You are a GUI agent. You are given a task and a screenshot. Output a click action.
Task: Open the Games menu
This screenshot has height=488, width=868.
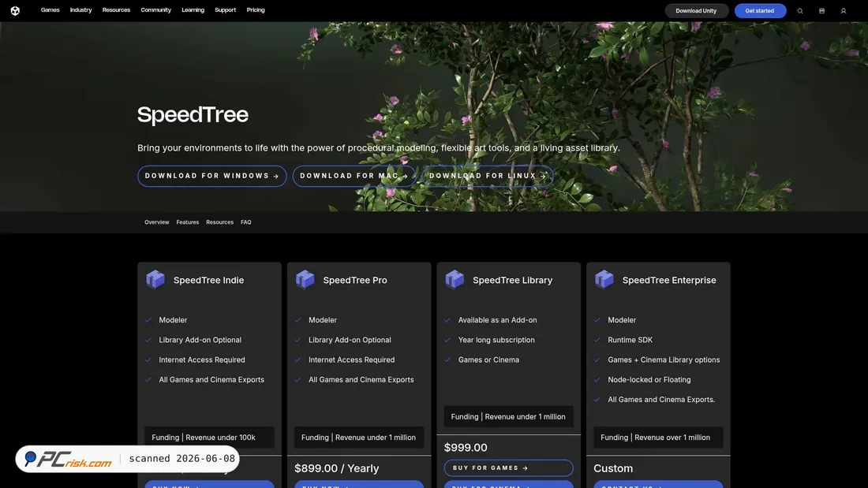coord(50,10)
